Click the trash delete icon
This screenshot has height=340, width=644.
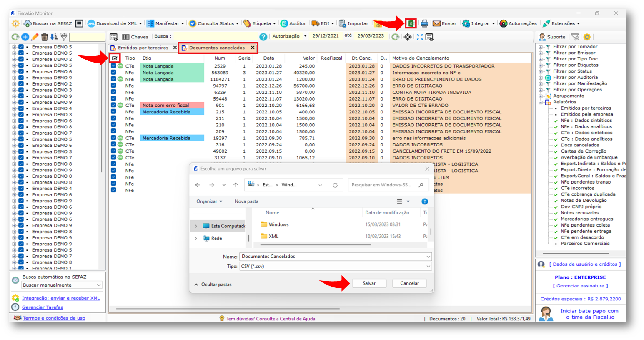[x=44, y=37]
